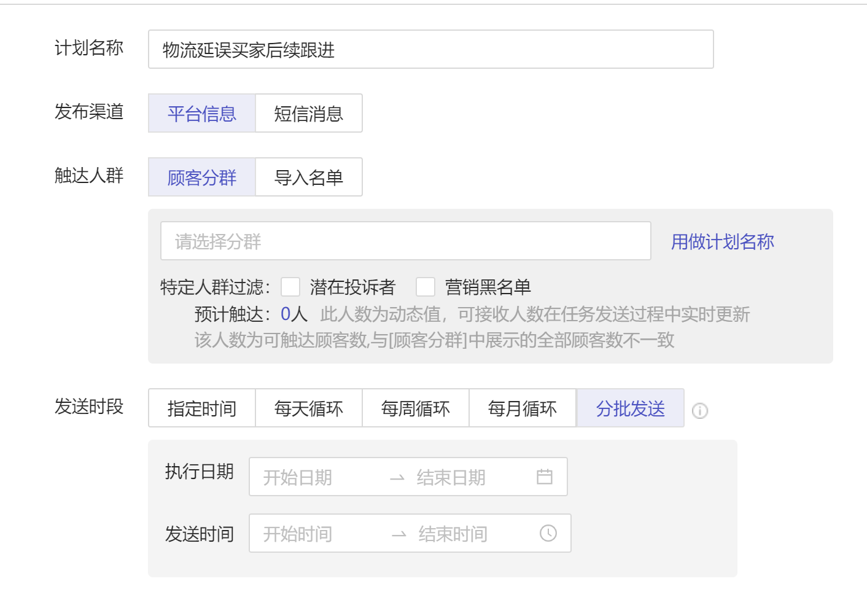Select the 平台信息 channel option

pyautogui.click(x=202, y=113)
